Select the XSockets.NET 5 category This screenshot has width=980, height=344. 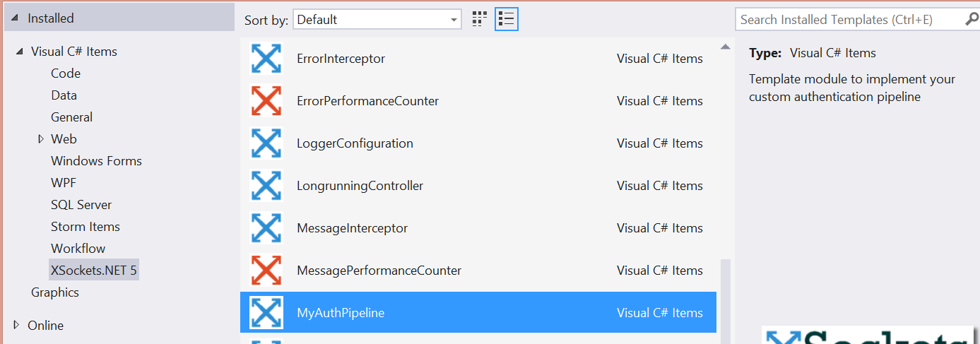(x=94, y=270)
